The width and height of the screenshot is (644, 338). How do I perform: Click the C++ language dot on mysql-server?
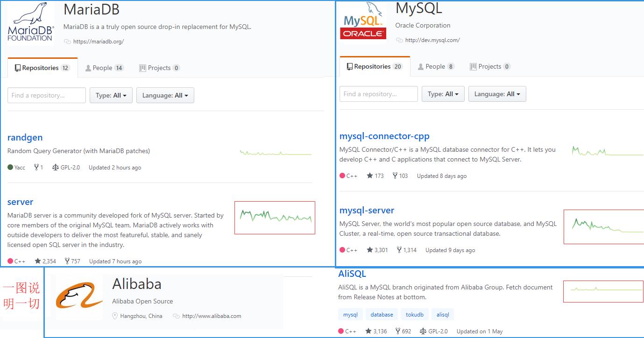pyautogui.click(x=342, y=250)
